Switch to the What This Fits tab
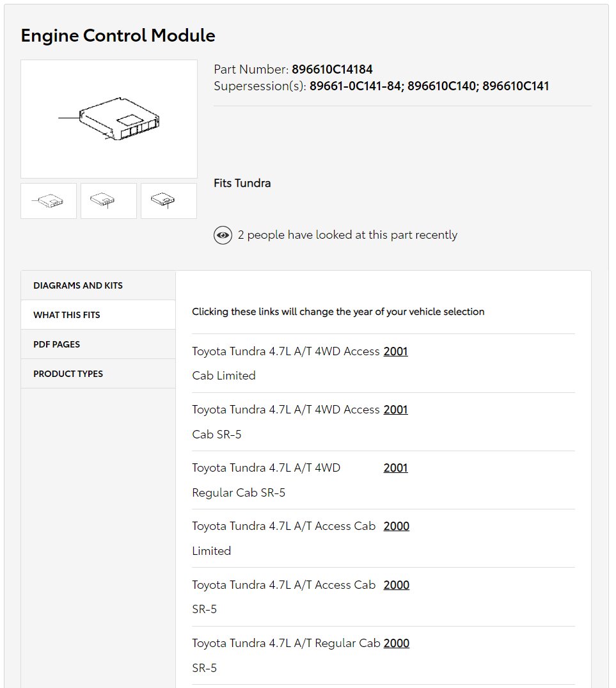 click(x=99, y=315)
